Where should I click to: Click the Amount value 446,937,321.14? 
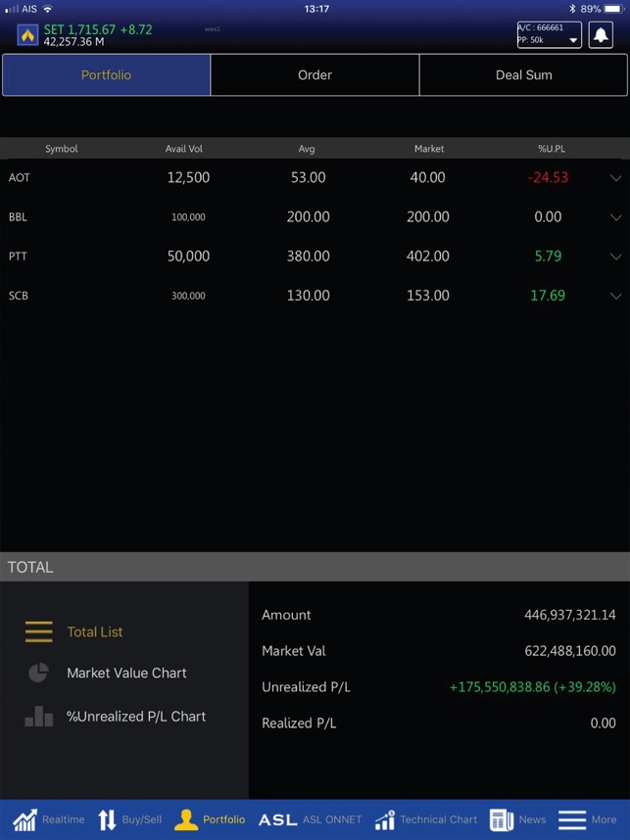click(x=570, y=615)
